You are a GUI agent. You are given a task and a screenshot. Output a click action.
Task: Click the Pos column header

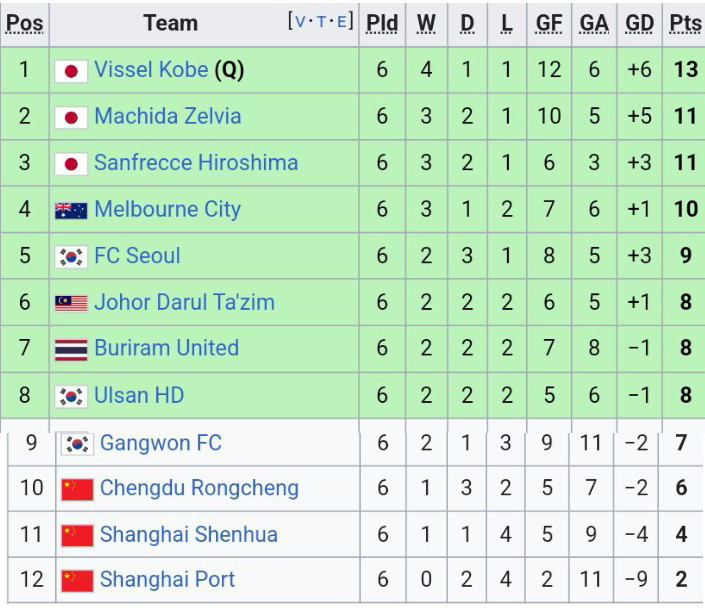point(24,23)
